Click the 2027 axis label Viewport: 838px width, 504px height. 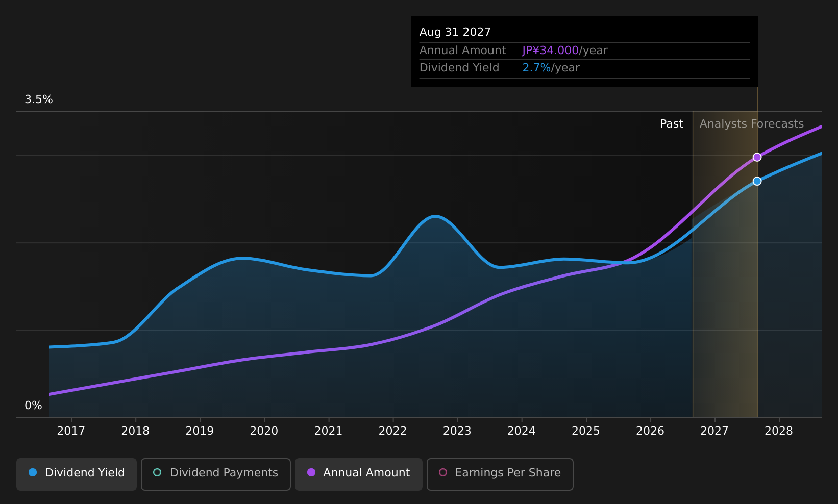[x=714, y=431]
